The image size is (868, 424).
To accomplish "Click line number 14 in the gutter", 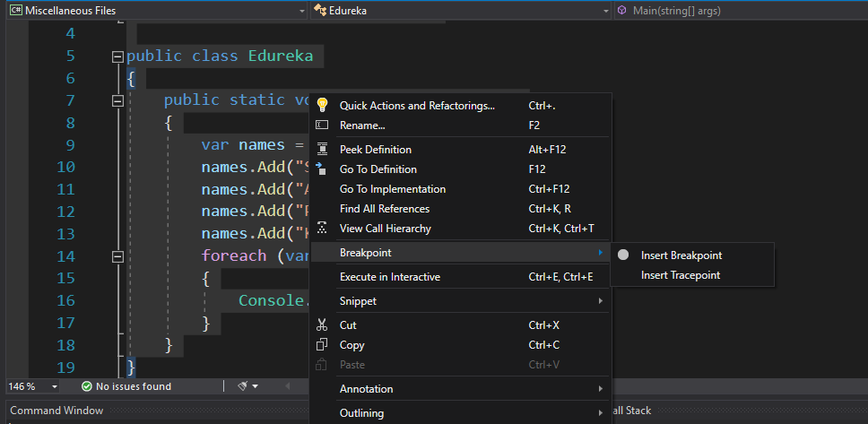I will click(65, 256).
